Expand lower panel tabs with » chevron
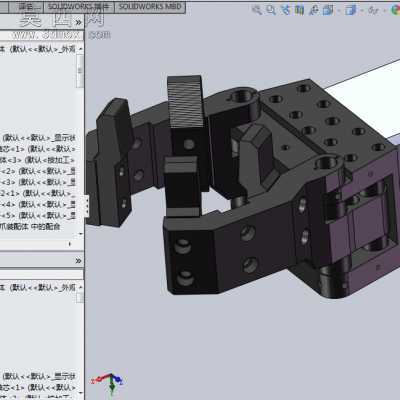This screenshot has width=400, height=400. pos(78,261)
